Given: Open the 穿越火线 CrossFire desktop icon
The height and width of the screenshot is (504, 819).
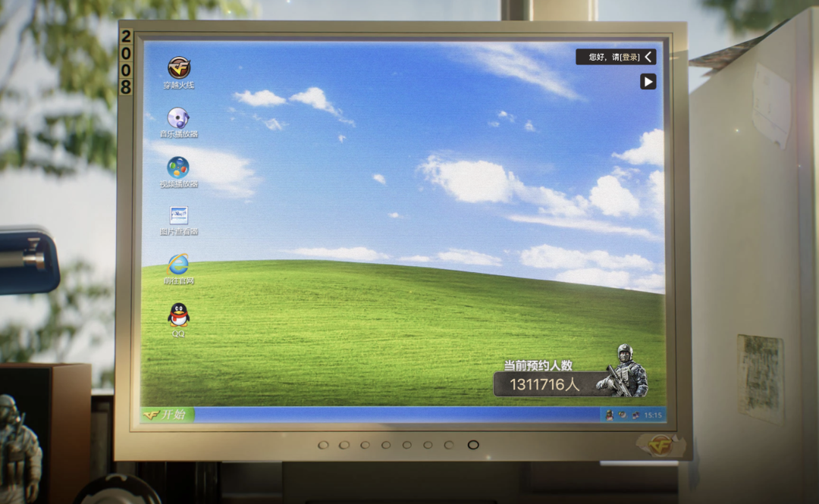Looking at the screenshot, I should click(x=179, y=73).
